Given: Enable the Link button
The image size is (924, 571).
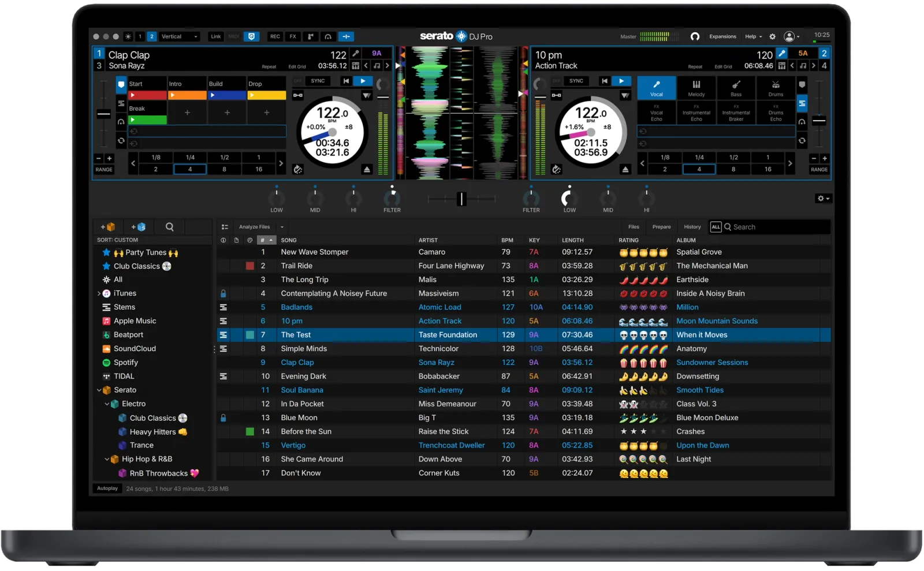Looking at the screenshot, I should pyautogui.click(x=215, y=36).
